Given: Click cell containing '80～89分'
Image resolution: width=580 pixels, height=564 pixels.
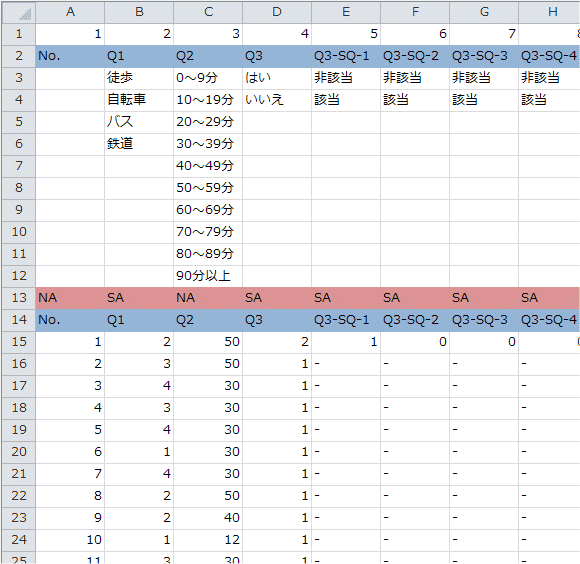Looking at the screenshot, I should 208,254.
